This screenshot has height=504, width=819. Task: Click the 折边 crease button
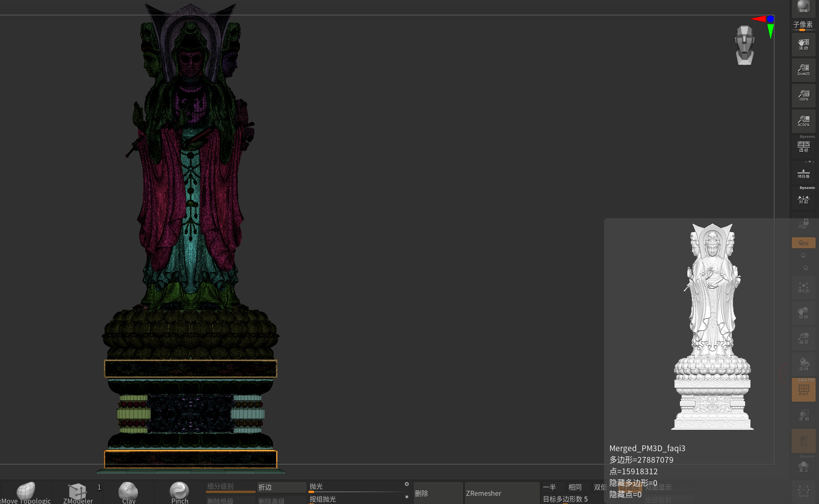[282, 487]
